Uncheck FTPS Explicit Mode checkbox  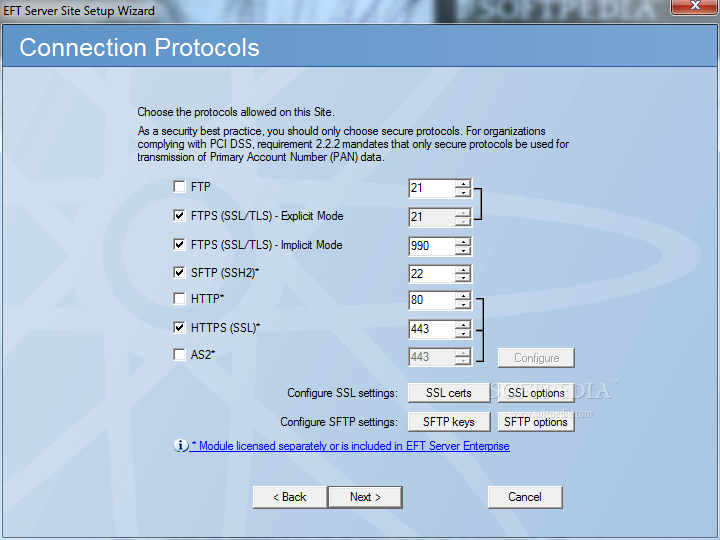click(179, 215)
